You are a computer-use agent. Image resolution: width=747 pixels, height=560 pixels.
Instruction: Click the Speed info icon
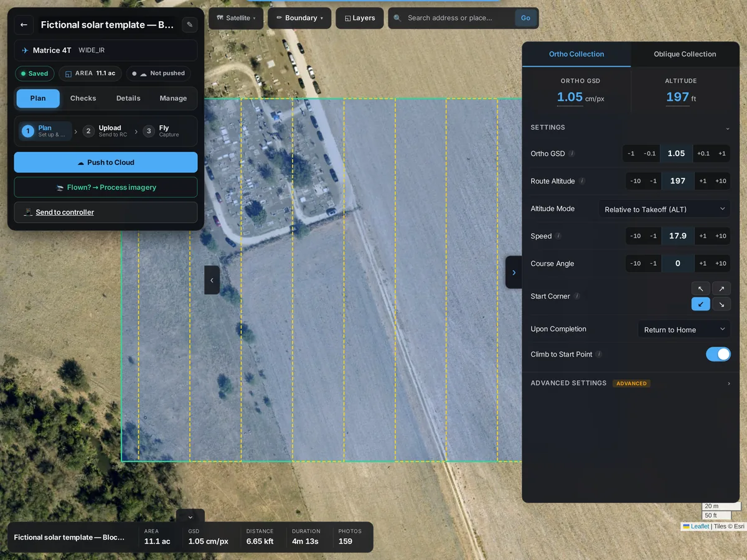point(558,236)
